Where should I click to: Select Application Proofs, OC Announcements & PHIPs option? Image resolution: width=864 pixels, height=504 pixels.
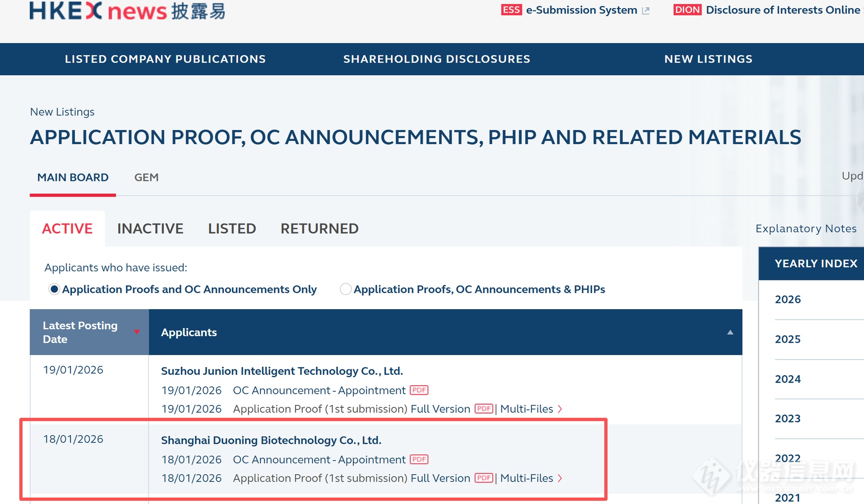tap(346, 289)
